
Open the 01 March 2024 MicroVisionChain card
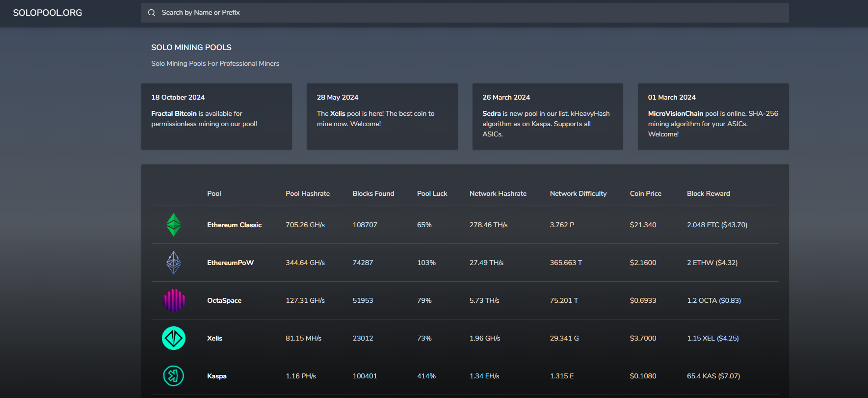[713, 116]
